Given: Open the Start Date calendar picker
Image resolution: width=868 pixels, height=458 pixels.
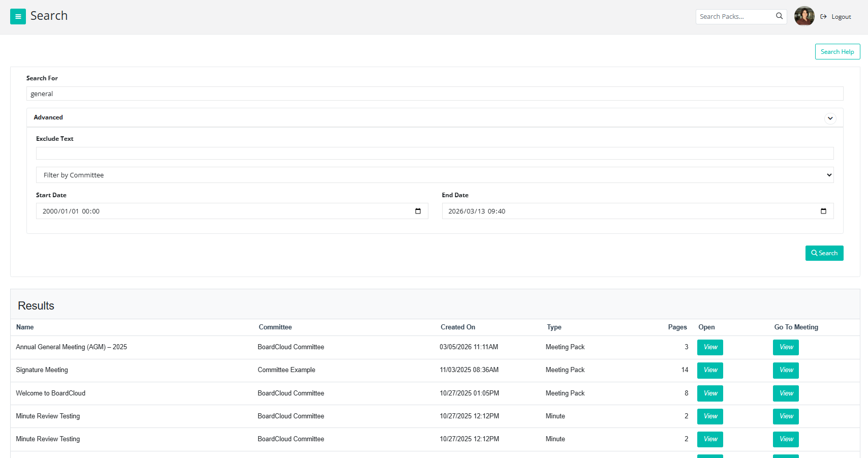Looking at the screenshot, I should pos(418,211).
